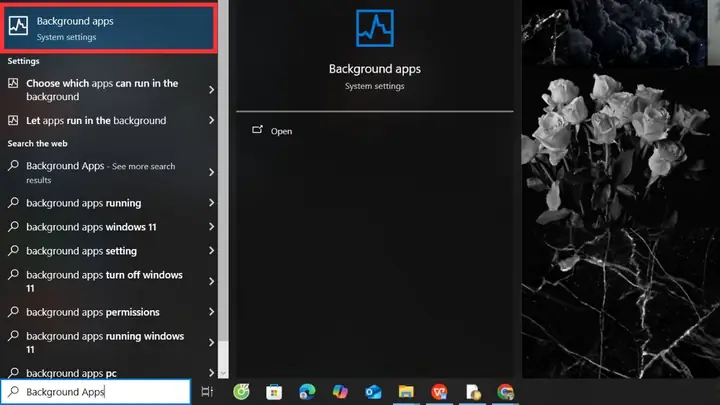Expand arrow for Choose which apps can run
720x405 pixels.
211,90
